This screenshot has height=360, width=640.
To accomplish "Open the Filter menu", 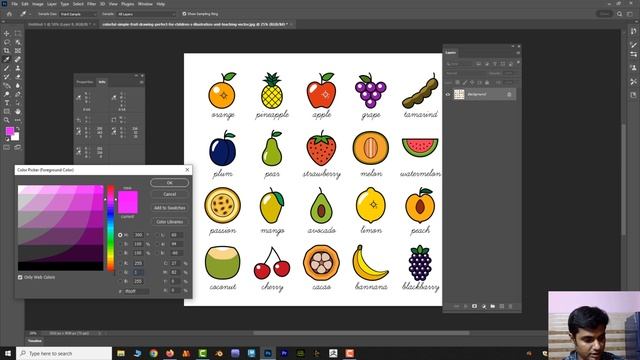I will click(x=91, y=4).
